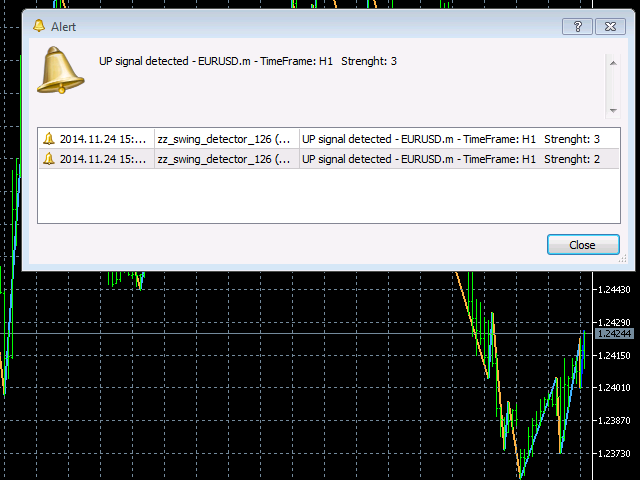The image size is (640, 480).
Task: Select the alert message with Strenght 2 in list
Action: [x=450, y=158]
